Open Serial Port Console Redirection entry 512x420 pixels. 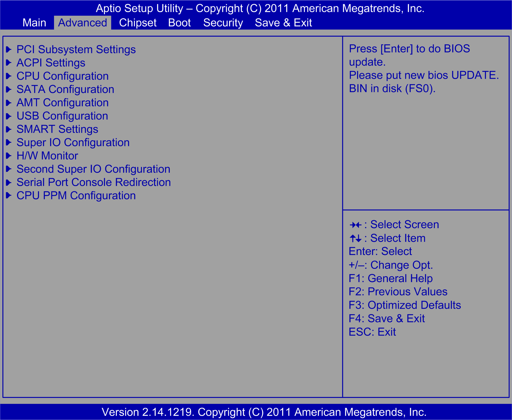point(94,182)
